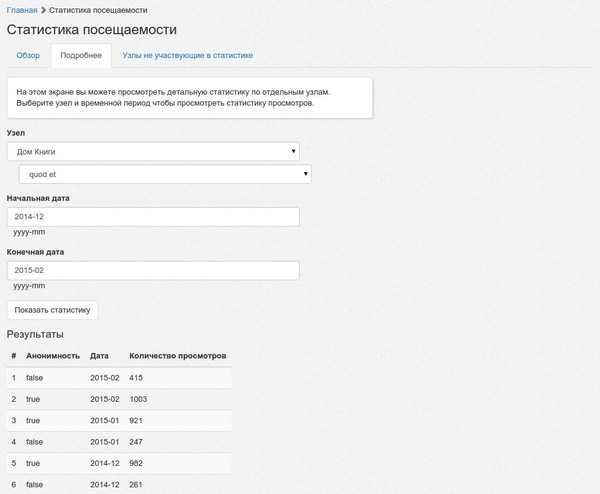Click the Главная breadcrumb link
The width and height of the screenshot is (600, 494).
[x=22, y=10]
